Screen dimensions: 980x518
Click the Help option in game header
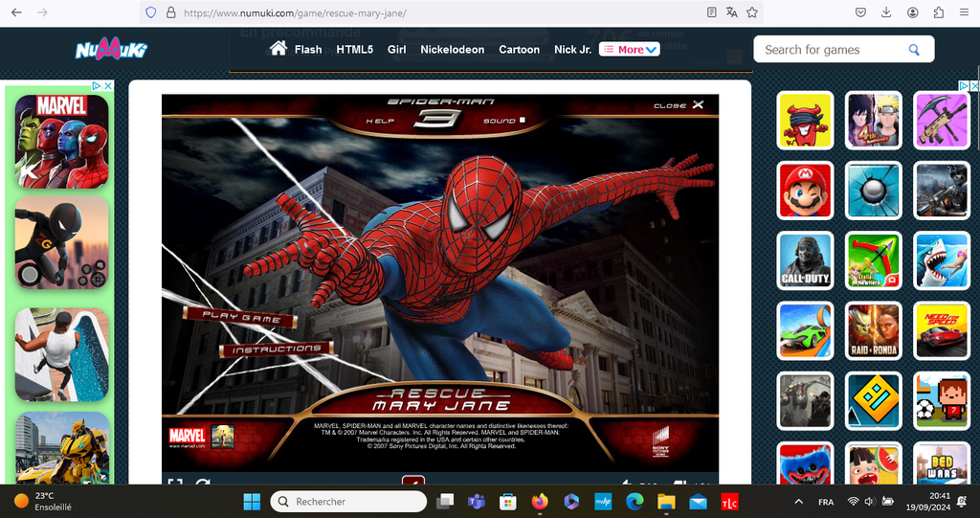pos(380,122)
